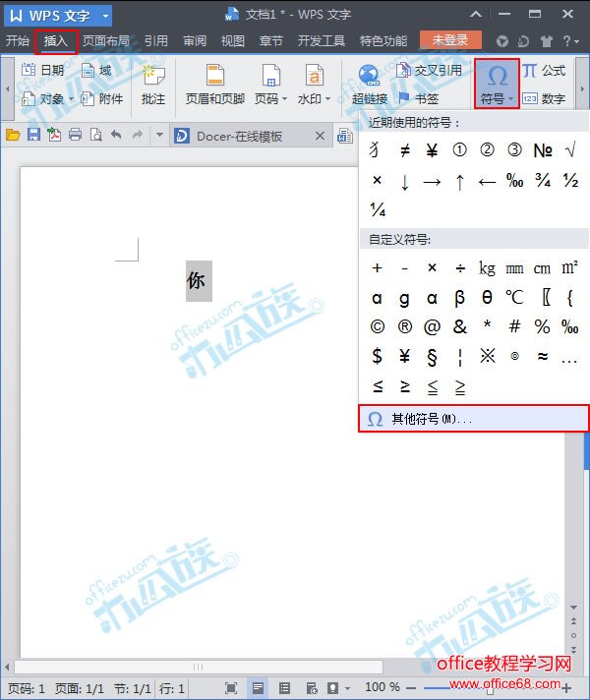This screenshot has height=700, width=590.
Task: Insert the circled number ① symbol
Action: pyautogui.click(x=459, y=150)
